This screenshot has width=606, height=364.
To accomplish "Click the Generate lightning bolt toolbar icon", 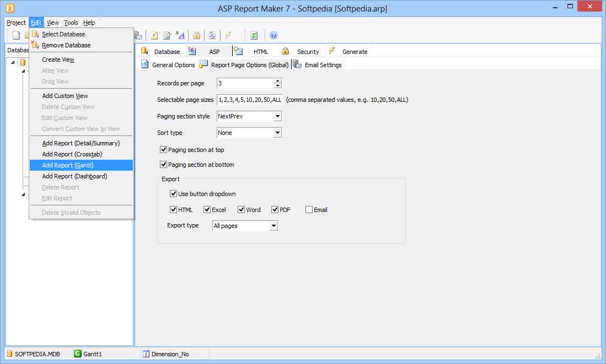I will [227, 35].
